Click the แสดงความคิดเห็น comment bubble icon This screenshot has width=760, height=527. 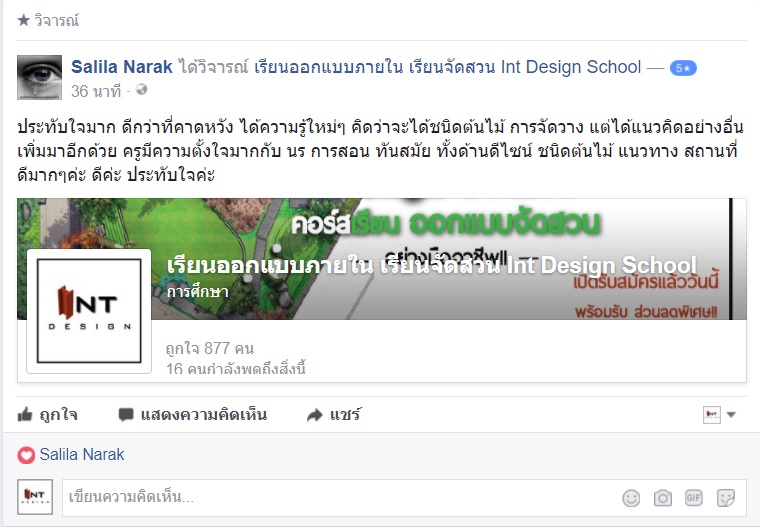[x=126, y=415]
